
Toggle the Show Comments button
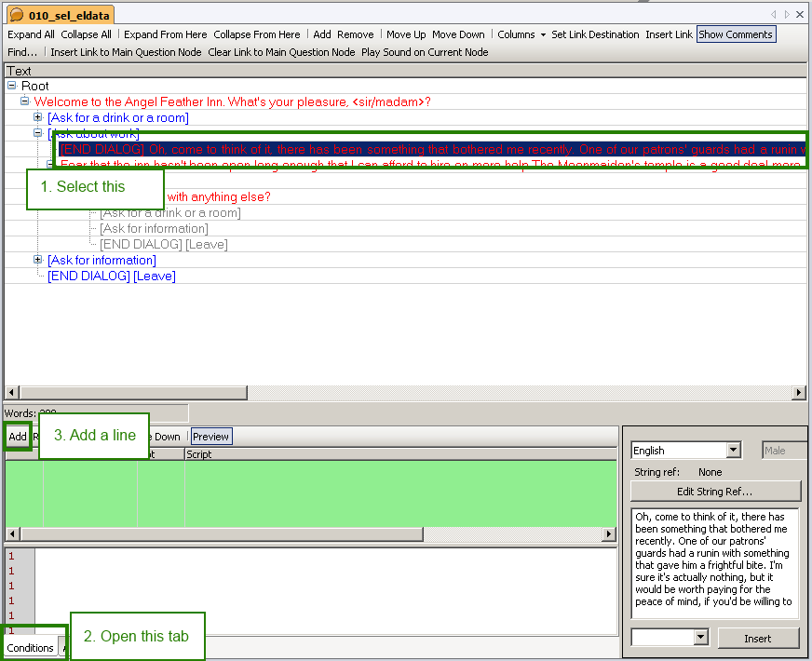(x=736, y=34)
